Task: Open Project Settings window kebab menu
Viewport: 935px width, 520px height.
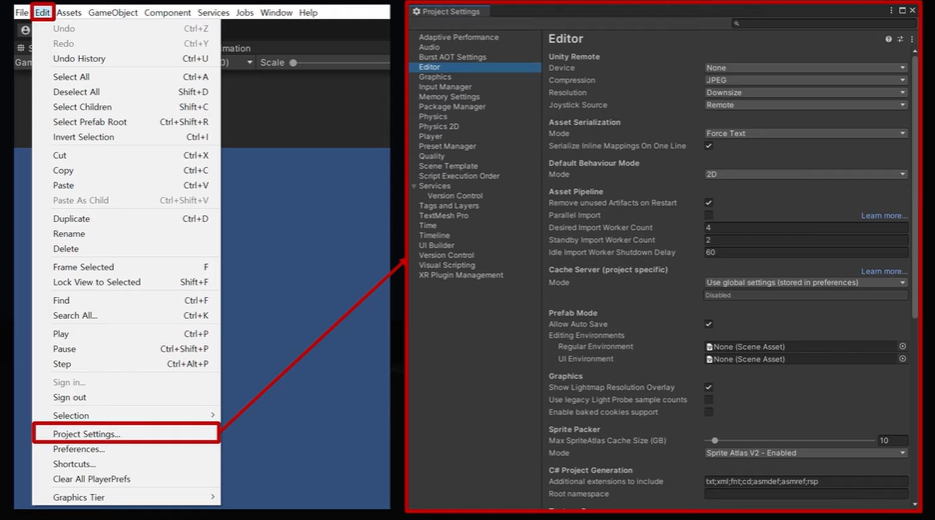Action: pos(891,11)
